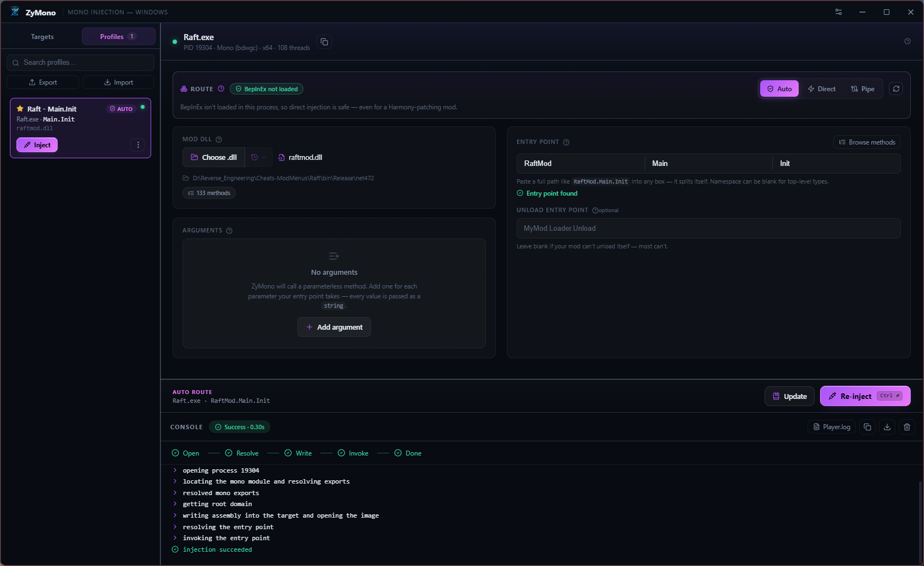Viewport: 924px width, 566px height.
Task: Select Auto route mode
Action: (779, 88)
